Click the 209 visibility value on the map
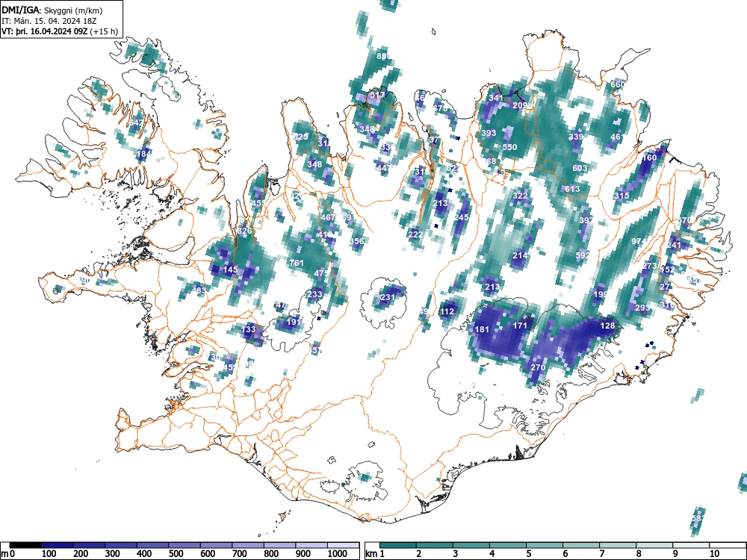Image resolution: width=747 pixels, height=560 pixels. coord(520,105)
